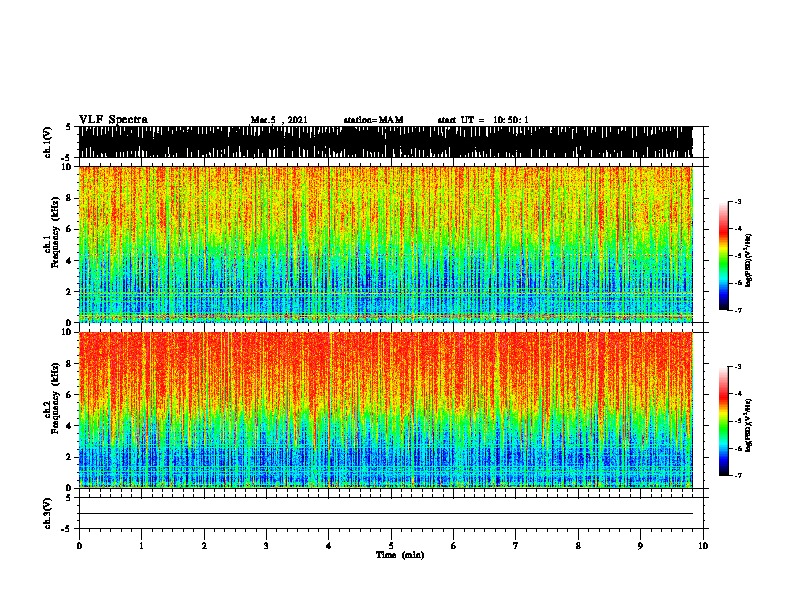
Task: Click the flat ch.3 voltage trace line
Action: (x=385, y=514)
